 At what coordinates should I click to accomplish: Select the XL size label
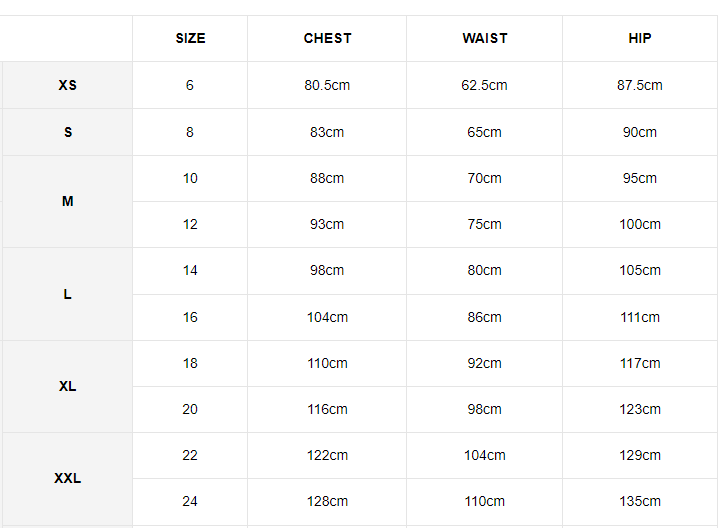67,386
